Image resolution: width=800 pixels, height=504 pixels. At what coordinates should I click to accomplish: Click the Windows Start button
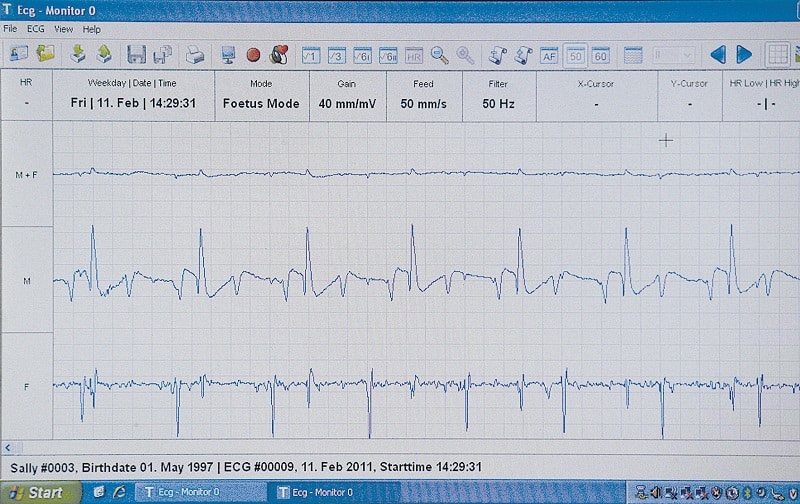click(x=37, y=492)
